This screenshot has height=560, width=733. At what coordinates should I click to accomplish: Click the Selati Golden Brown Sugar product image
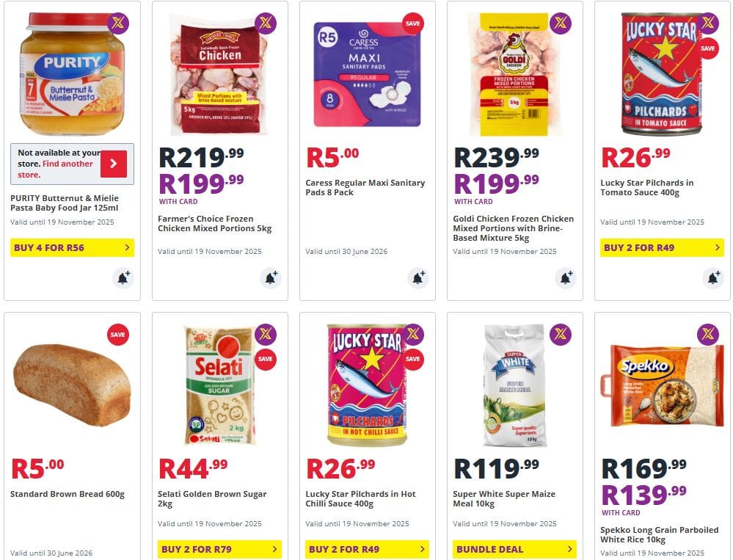[219, 387]
